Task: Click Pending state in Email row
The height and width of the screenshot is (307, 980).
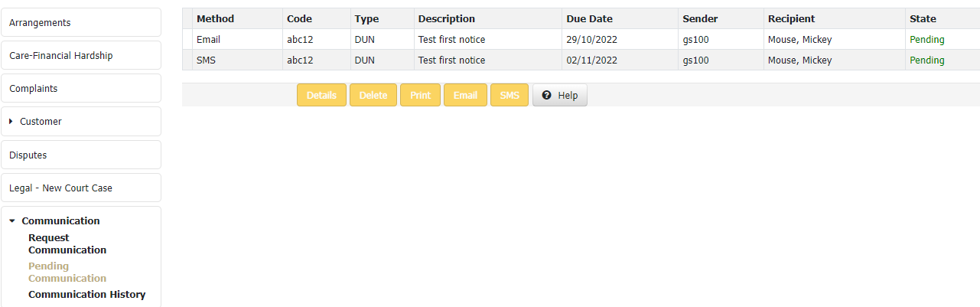Action: pyautogui.click(x=926, y=39)
